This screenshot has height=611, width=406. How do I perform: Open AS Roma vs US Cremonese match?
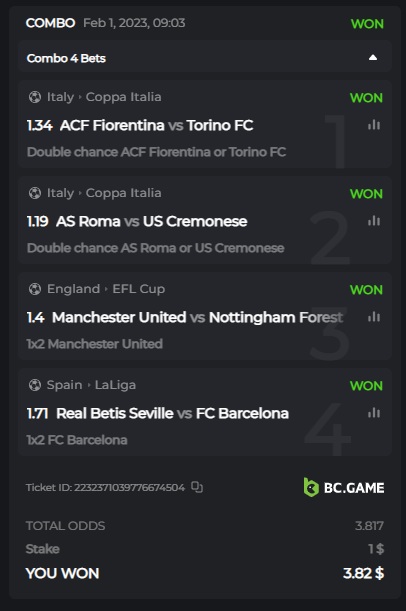click(152, 221)
